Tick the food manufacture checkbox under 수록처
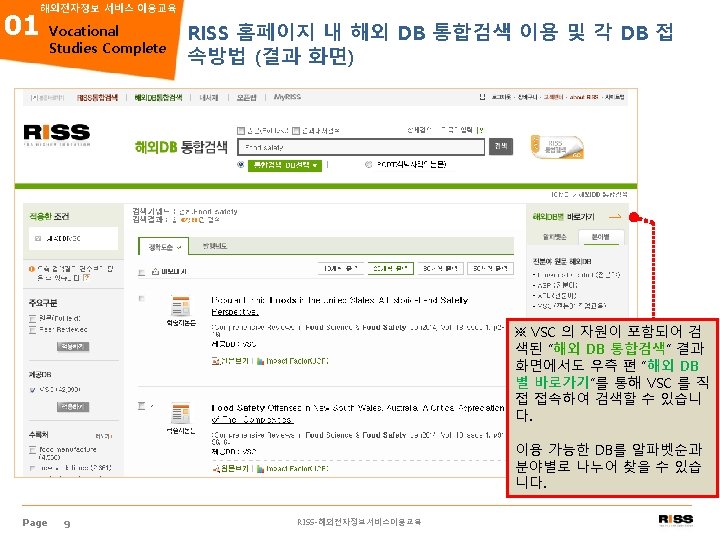The width and height of the screenshot is (720, 540). (32, 450)
